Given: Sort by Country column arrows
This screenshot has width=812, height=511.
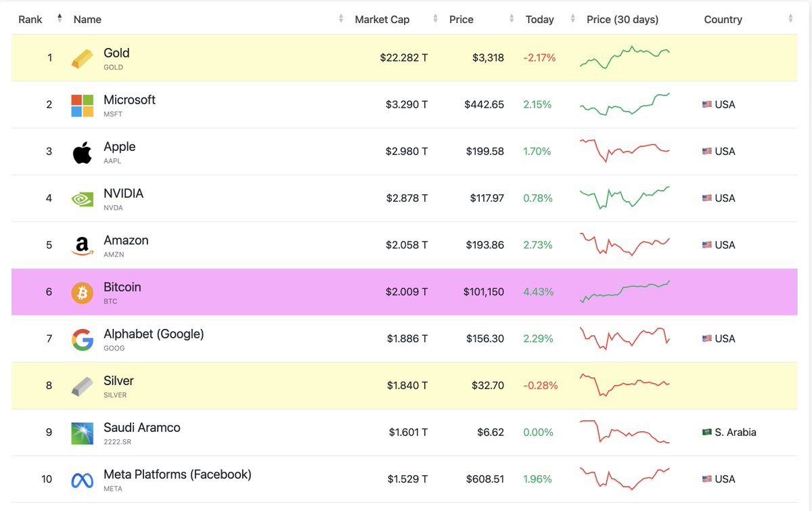Looking at the screenshot, I should [790, 19].
